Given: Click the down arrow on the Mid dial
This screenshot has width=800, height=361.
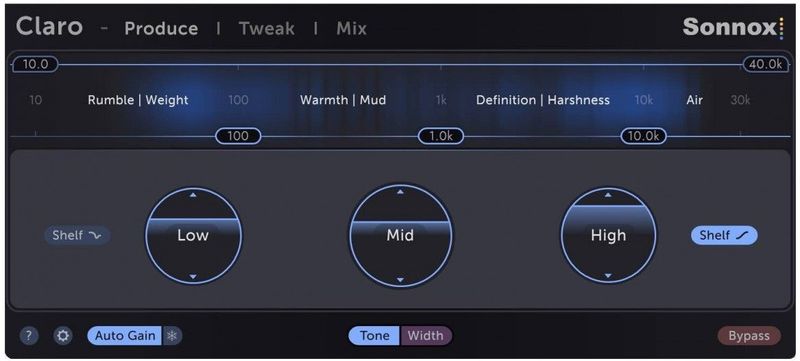Looking at the screenshot, I should pos(400,279).
